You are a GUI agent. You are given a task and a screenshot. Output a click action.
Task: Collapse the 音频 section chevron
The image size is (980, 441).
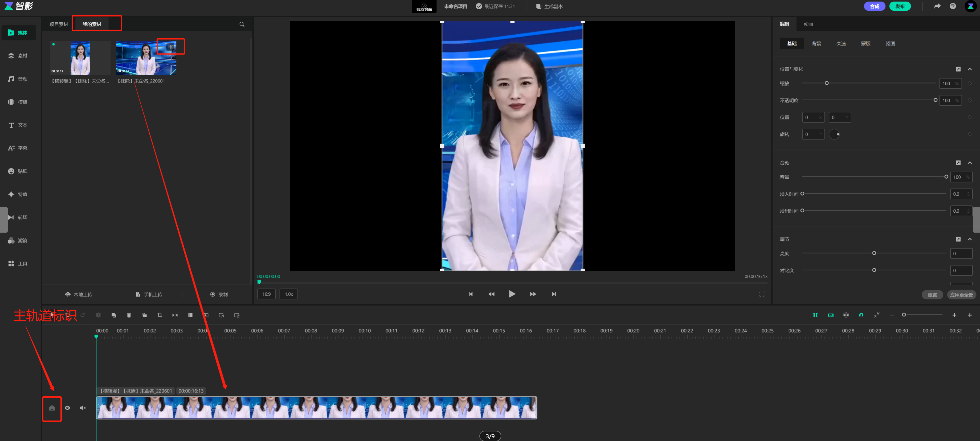point(970,163)
